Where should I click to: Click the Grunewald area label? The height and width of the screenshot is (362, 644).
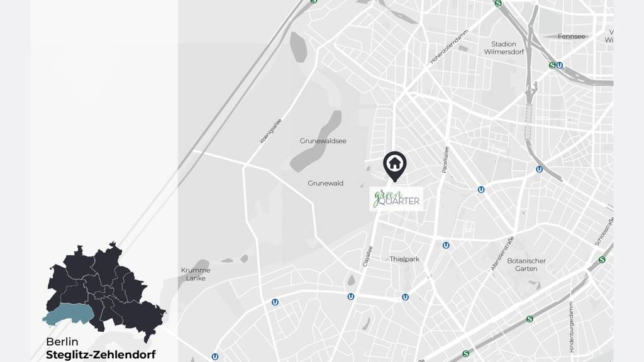(325, 183)
